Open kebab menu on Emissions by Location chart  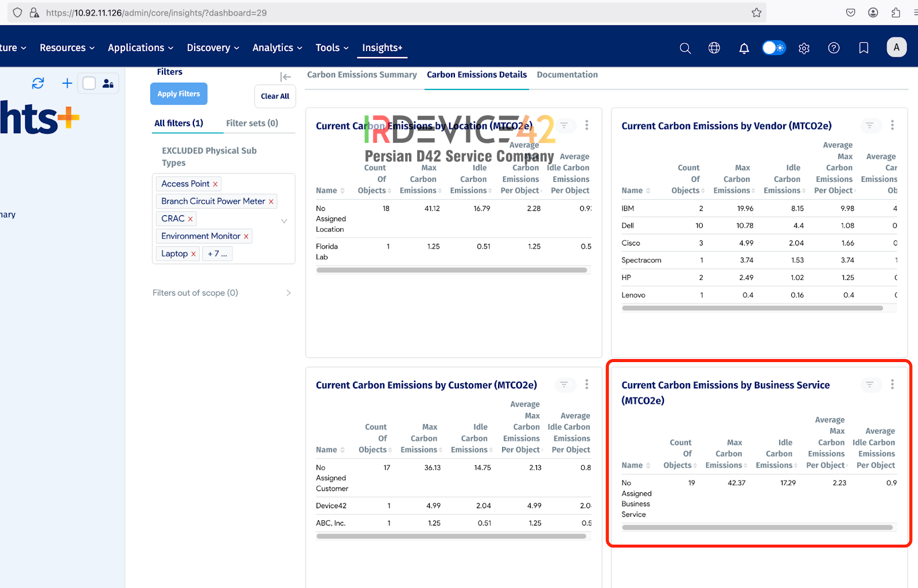click(586, 125)
